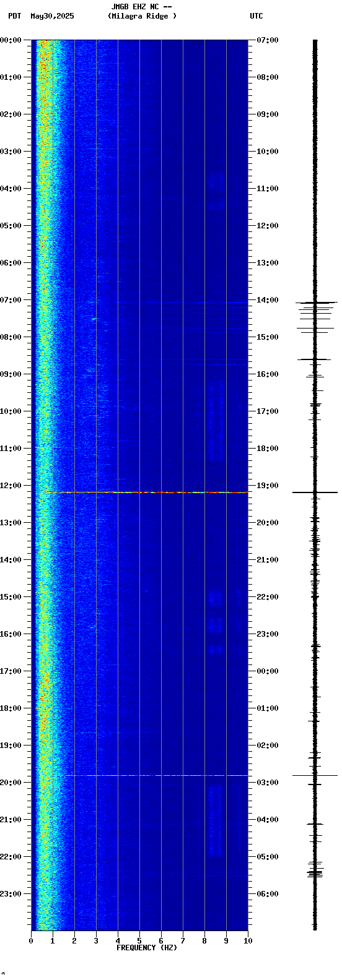The image size is (342, 980).
Task: Click the PDT time label '05:00'
Action: pos(11,226)
